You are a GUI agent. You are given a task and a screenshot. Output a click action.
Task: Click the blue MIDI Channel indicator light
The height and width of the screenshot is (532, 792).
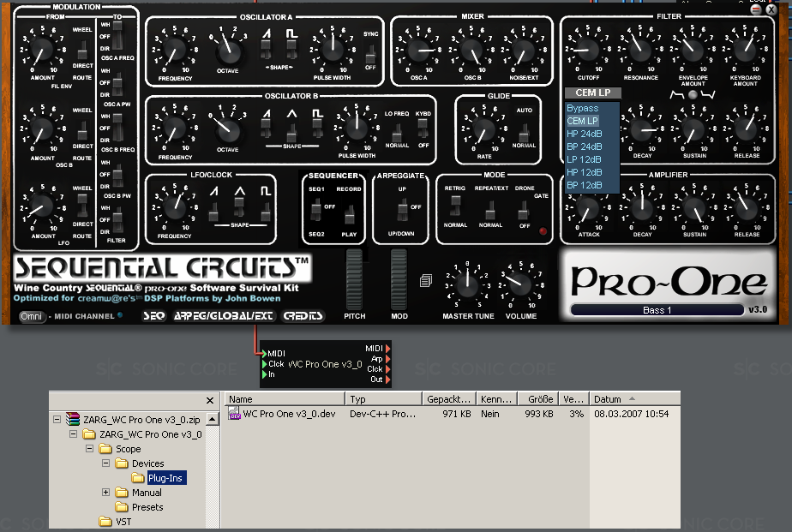[120, 315]
